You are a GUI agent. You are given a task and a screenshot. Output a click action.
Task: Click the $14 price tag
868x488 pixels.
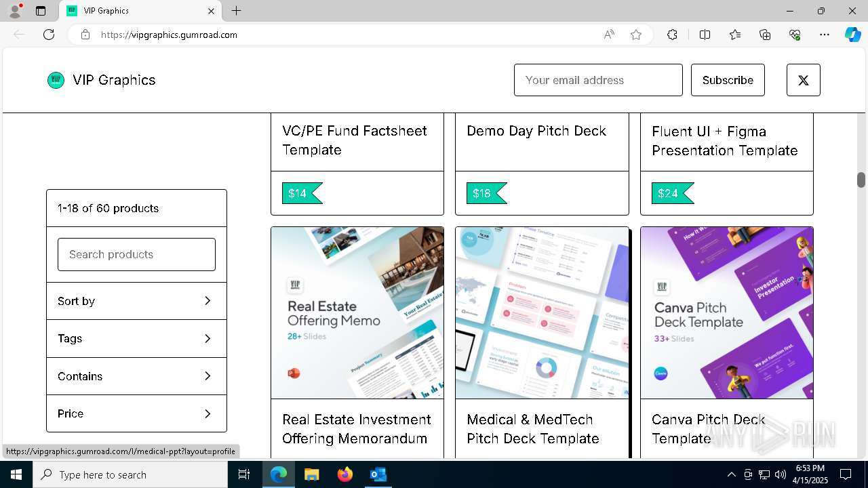coord(302,193)
